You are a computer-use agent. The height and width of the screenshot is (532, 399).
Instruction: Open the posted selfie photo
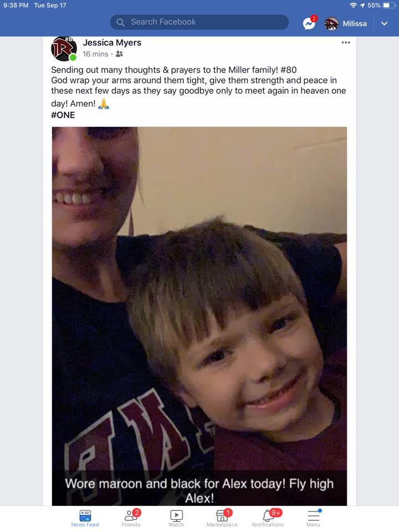(x=199, y=316)
